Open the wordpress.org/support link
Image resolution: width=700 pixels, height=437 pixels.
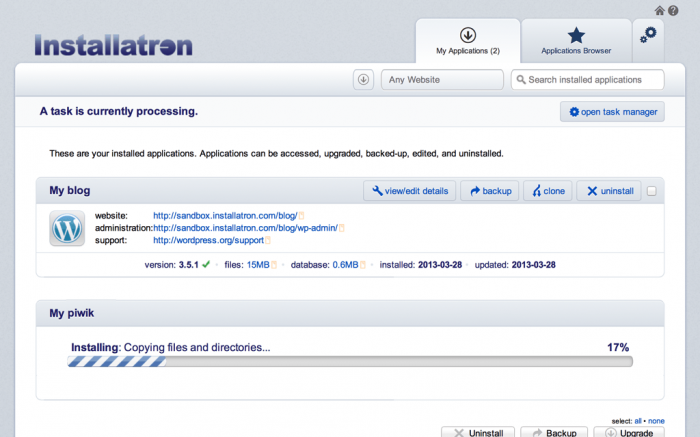(208, 240)
